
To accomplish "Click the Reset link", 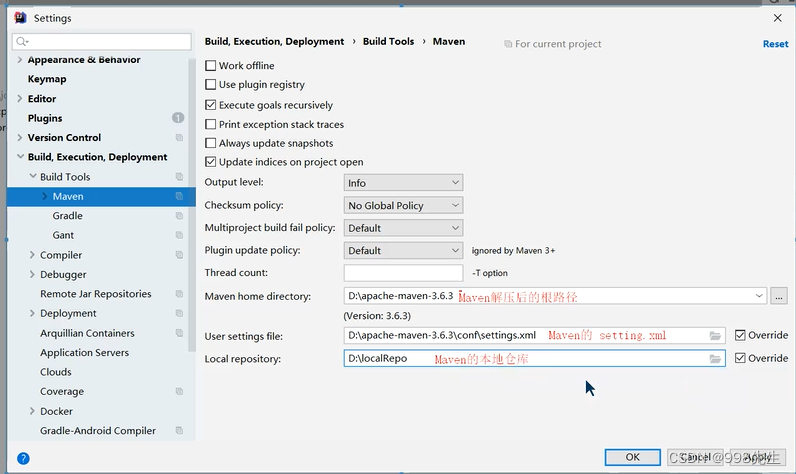I will (775, 44).
